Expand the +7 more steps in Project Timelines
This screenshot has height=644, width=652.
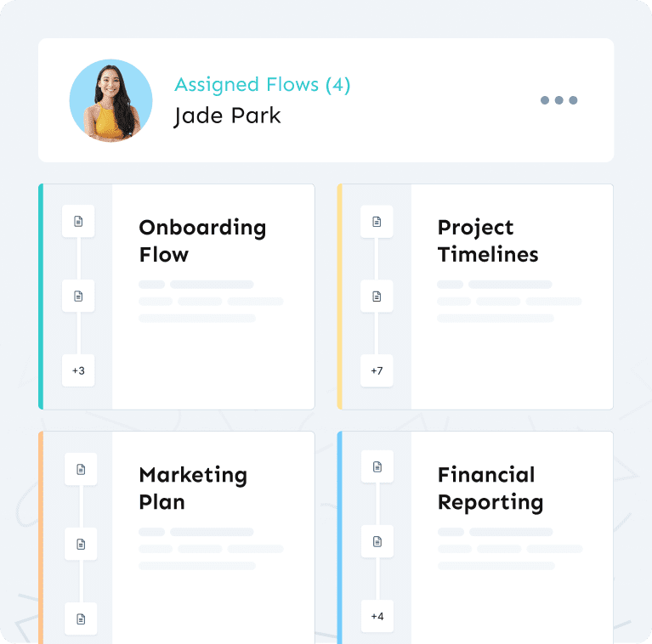pyautogui.click(x=377, y=370)
